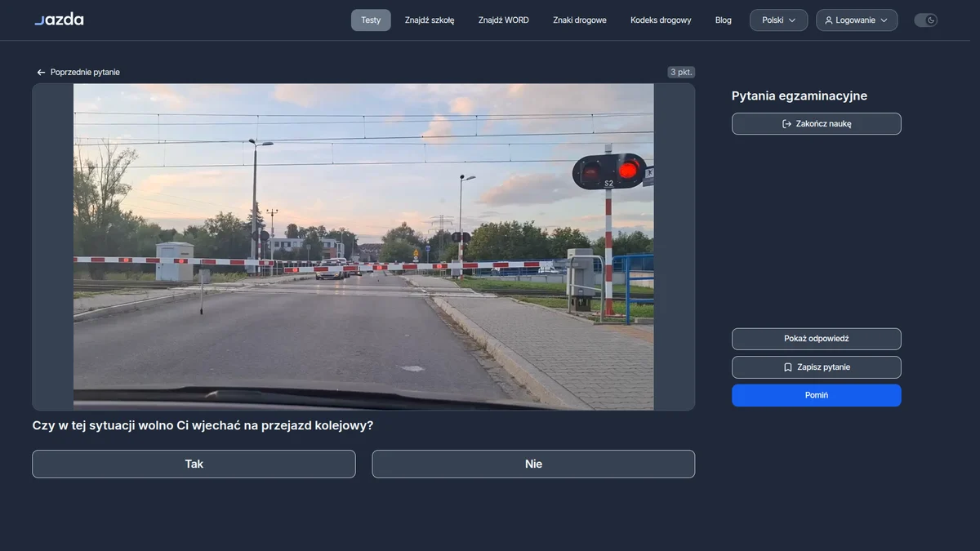
Task: Click the 3 pkt. points badge
Action: coord(681,72)
